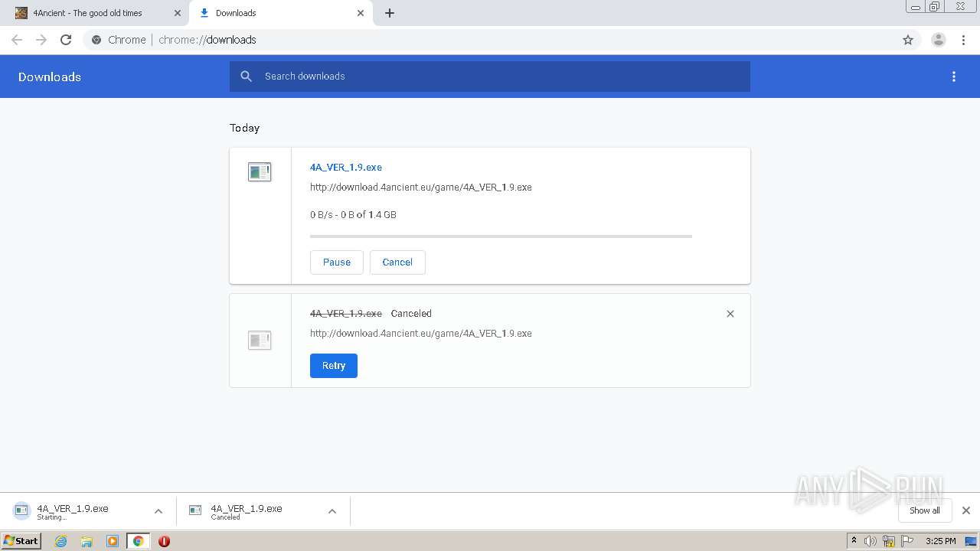Click the search magnifier icon
The height and width of the screenshot is (551, 980).
246,77
